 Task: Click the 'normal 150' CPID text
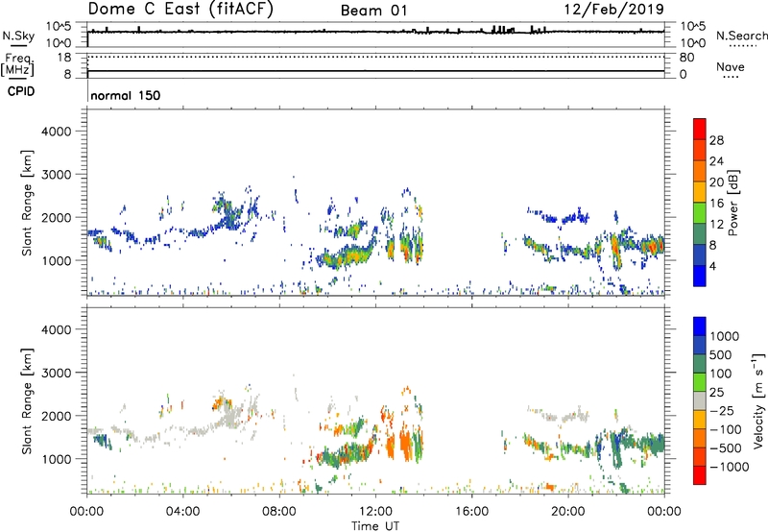click(126, 95)
